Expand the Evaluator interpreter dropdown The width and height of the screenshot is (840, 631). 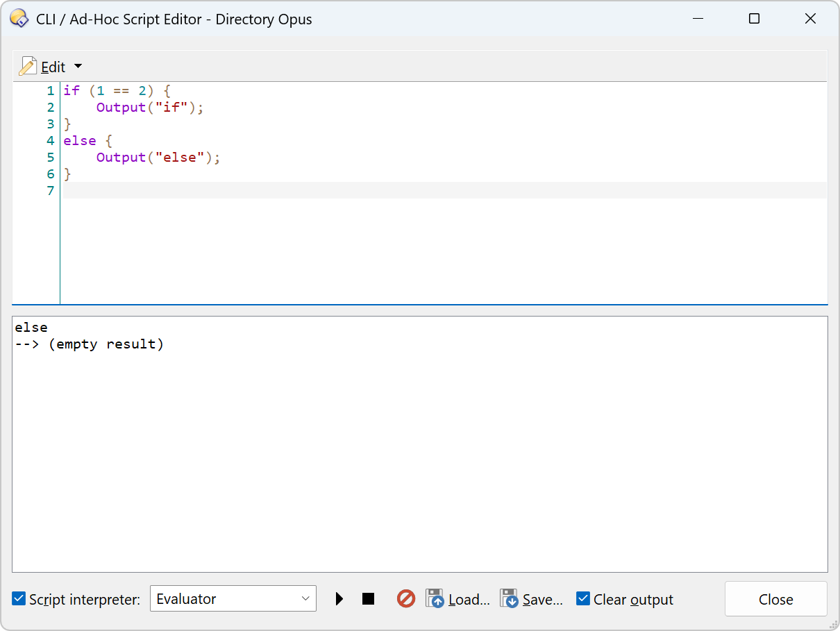233,599
